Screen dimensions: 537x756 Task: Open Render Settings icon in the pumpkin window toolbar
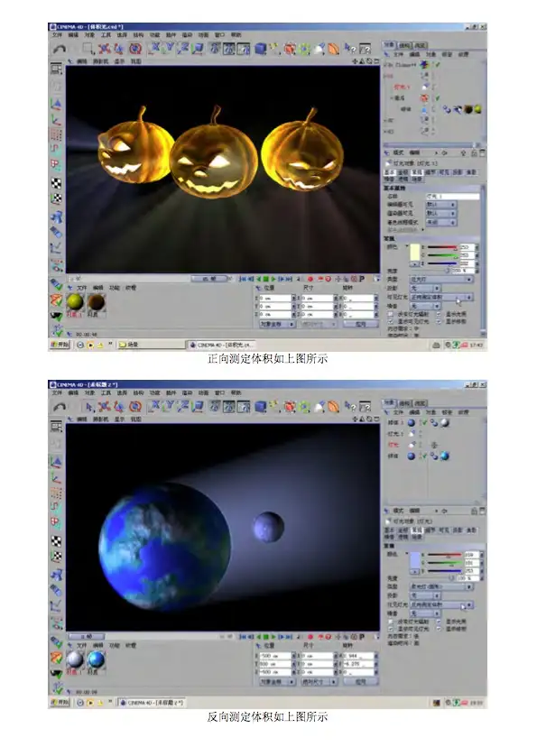click(244, 48)
